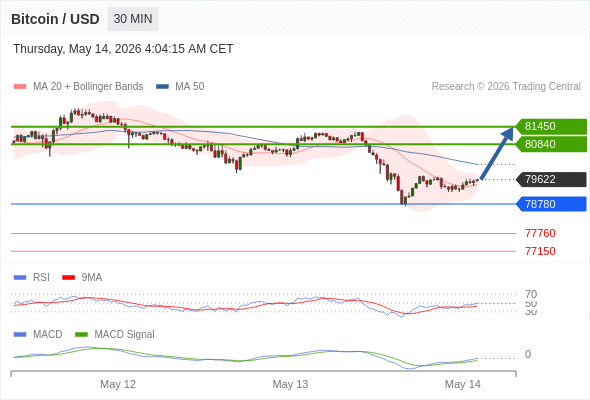
Task: Click the blue 78780 pivot label
Action: pos(551,204)
